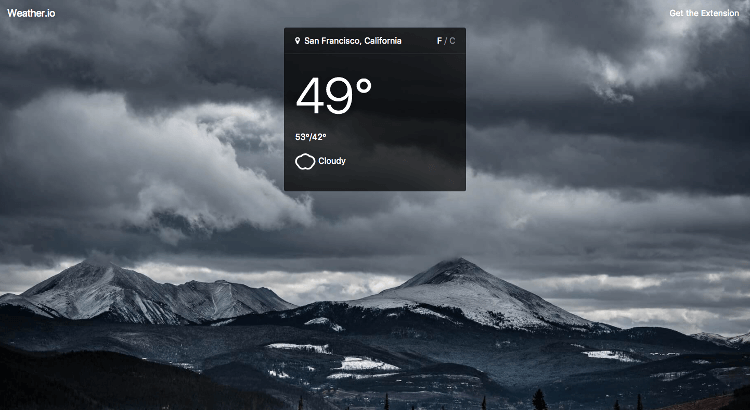Image resolution: width=750 pixels, height=410 pixels.
Task: Select the 53°/42° high and low temperatures
Action: coord(311,137)
